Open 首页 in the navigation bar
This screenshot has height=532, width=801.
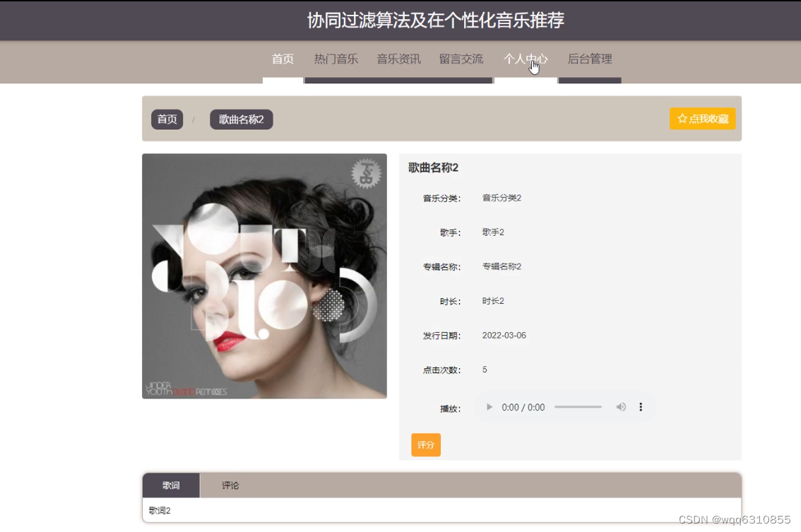(x=283, y=59)
